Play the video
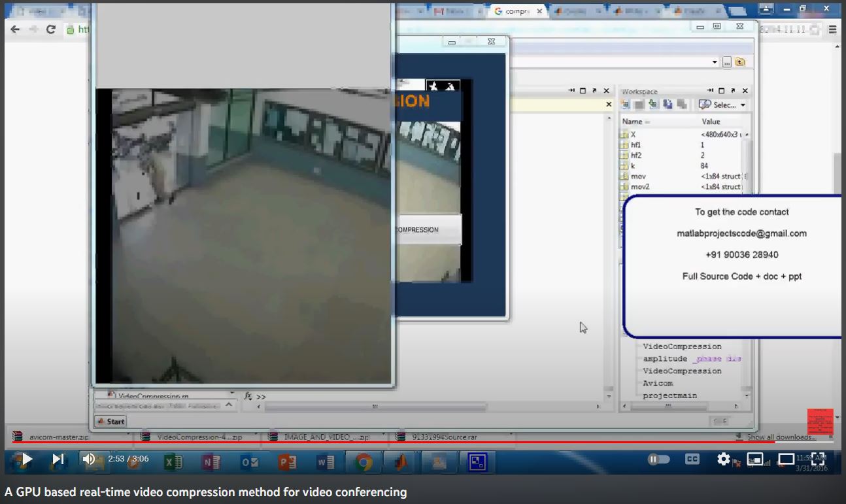 pos(26,460)
